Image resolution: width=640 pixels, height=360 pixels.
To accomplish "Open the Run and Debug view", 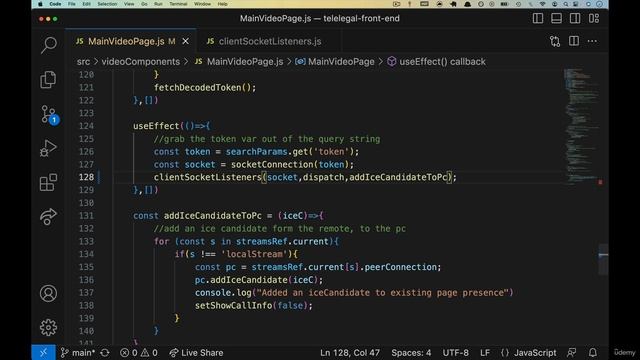I will click(x=48, y=148).
